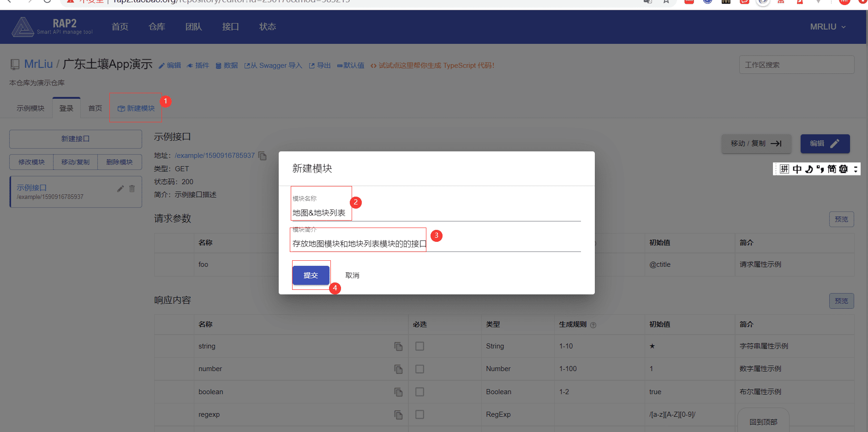
Task: Toggle required checkbox for number row
Action: point(419,369)
